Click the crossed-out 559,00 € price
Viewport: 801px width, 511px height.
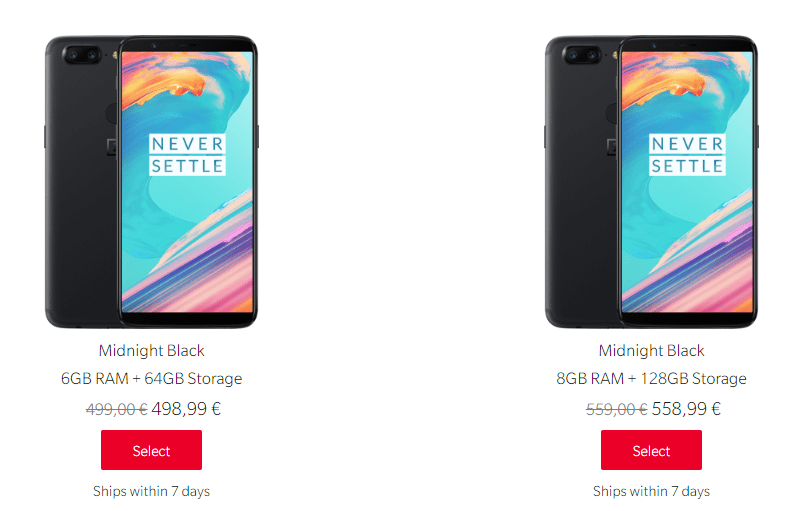[617, 409]
